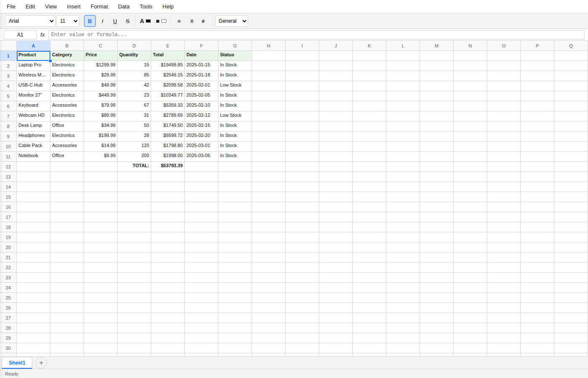Select column E header
The image size is (588, 378).
click(168, 46)
